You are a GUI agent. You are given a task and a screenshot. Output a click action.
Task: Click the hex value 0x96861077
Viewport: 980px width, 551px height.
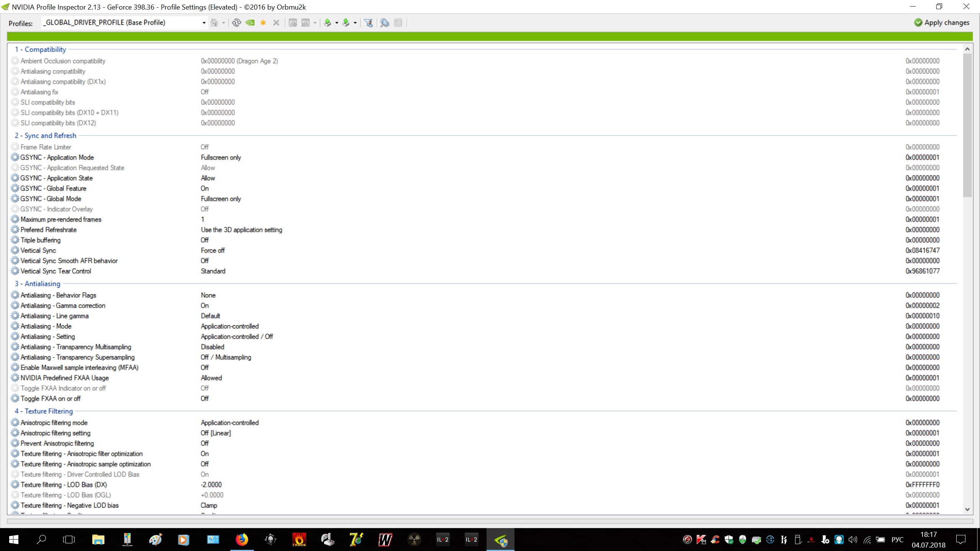pyautogui.click(x=923, y=271)
